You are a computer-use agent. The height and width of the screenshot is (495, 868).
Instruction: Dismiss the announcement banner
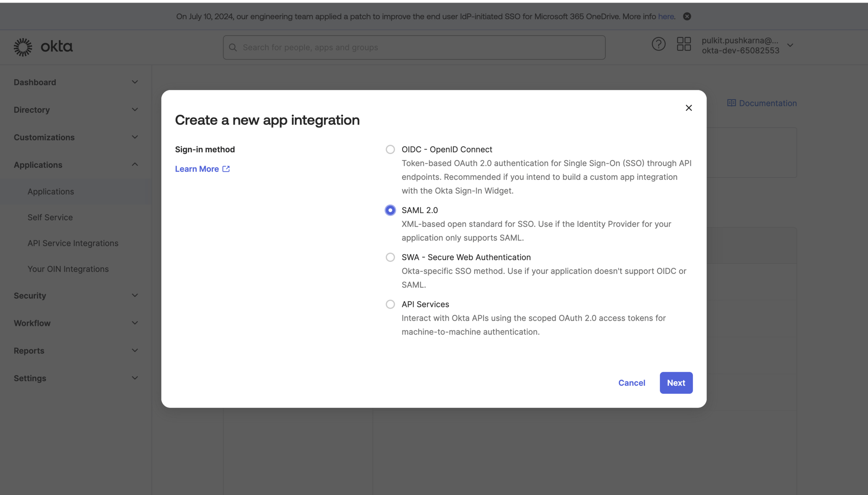(687, 16)
